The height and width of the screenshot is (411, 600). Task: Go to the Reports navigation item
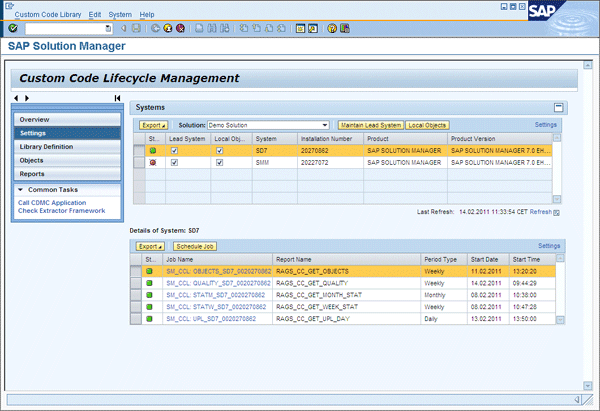[x=67, y=174]
